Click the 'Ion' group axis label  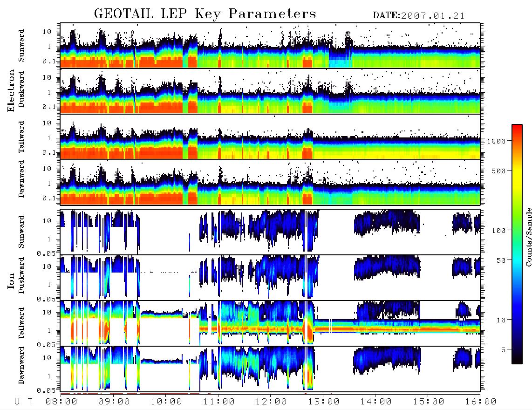(x=11, y=280)
